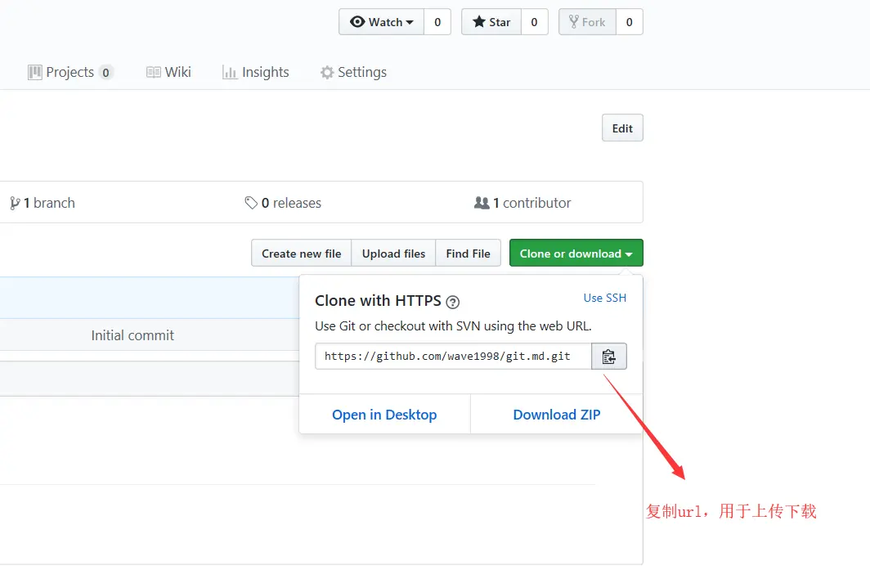
Task: Click the Settings gear icon
Action: click(327, 72)
